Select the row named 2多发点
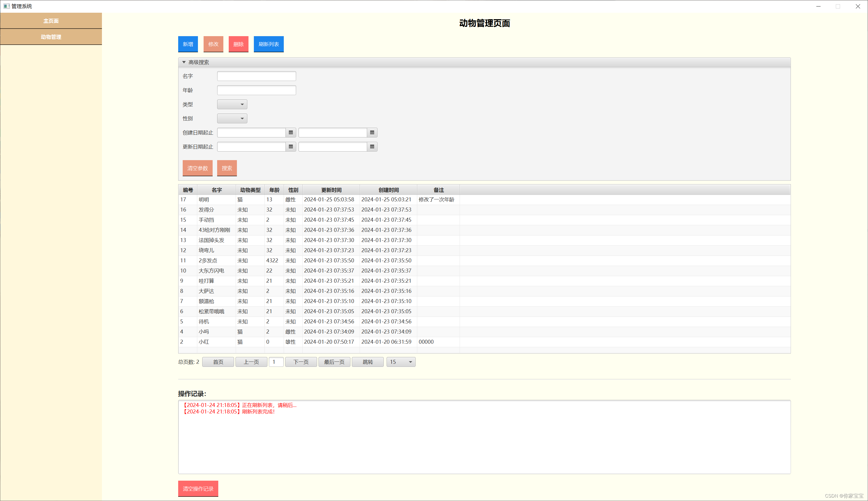This screenshot has height=501, width=868. (x=484, y=260)
